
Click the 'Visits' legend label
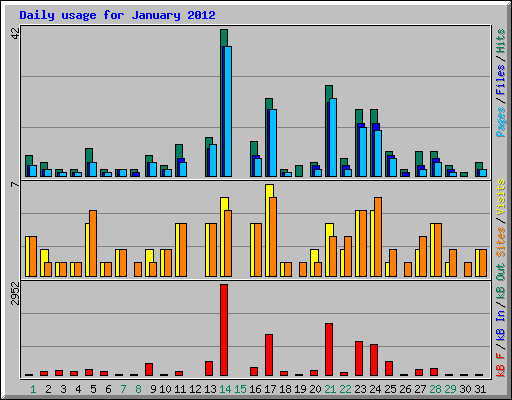tap(501, 197)
